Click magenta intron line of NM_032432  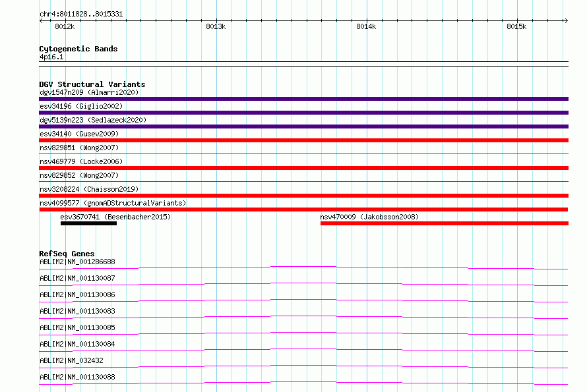click(x=303, y=366)
